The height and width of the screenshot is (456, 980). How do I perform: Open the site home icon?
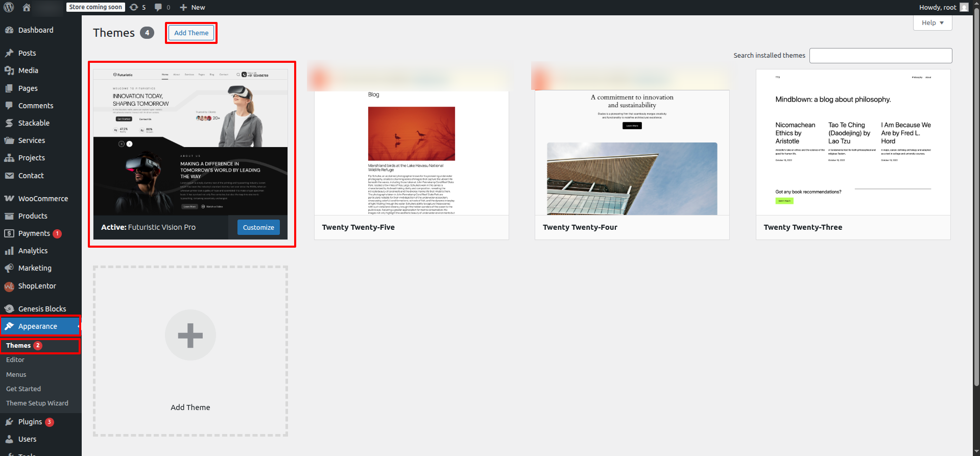[27, 7]
